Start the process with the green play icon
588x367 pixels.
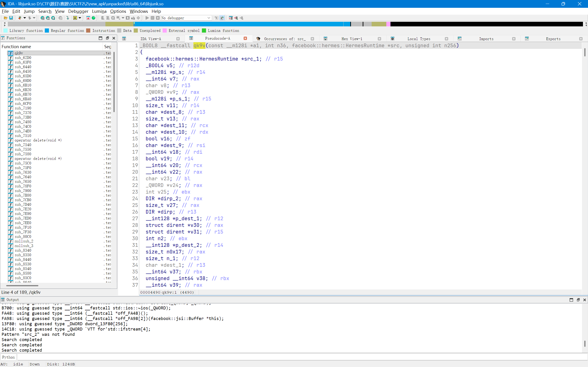click(x=147, y=18)
